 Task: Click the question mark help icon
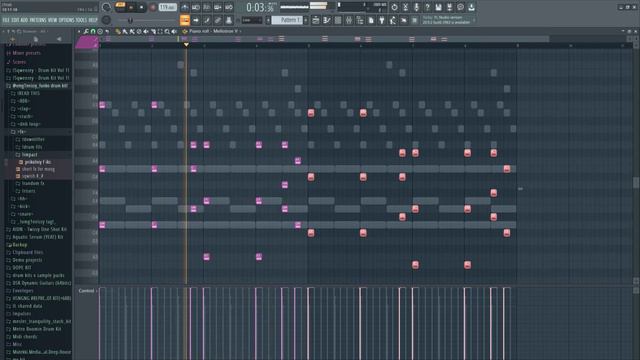tap(427, 7)
